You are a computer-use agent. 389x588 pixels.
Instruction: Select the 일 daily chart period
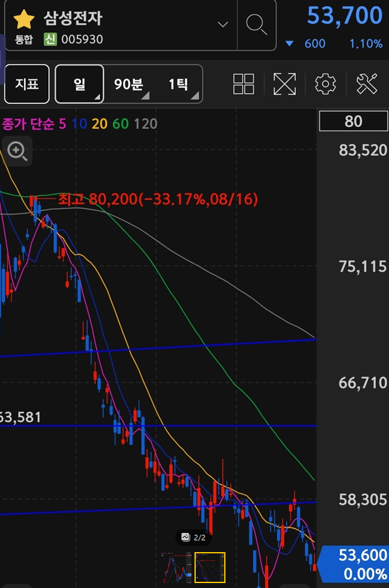[79, 84]
